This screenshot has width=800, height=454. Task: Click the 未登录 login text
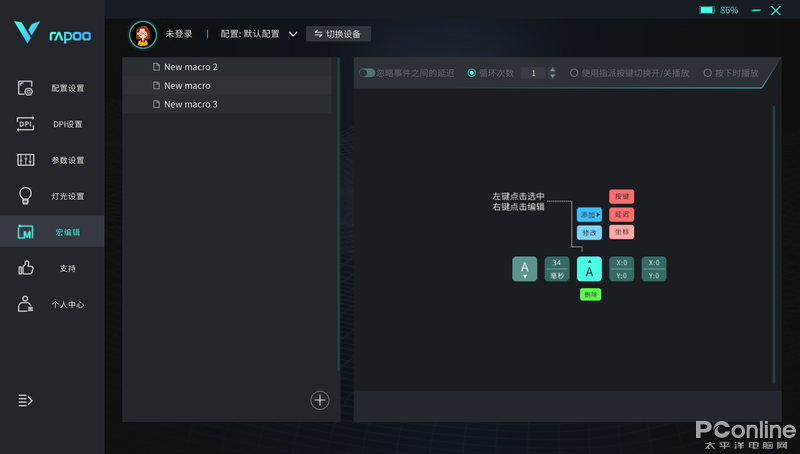point(179,34)
